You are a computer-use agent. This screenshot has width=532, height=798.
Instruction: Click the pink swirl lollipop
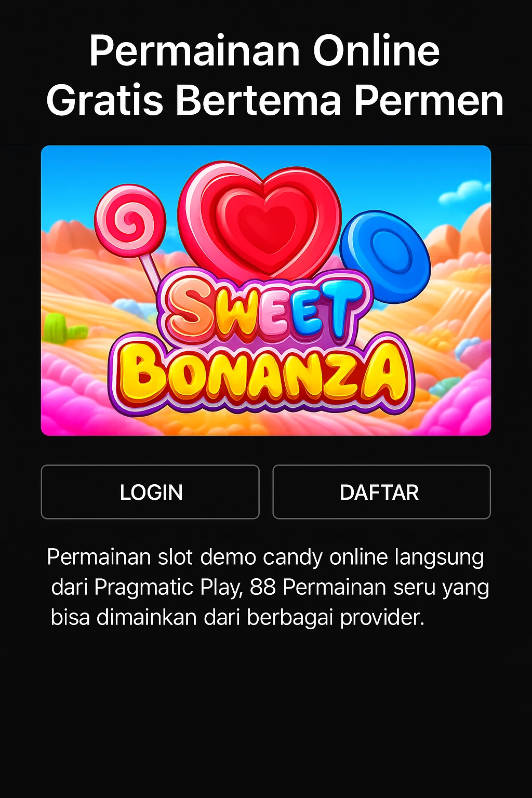click(x=130, y=221)
